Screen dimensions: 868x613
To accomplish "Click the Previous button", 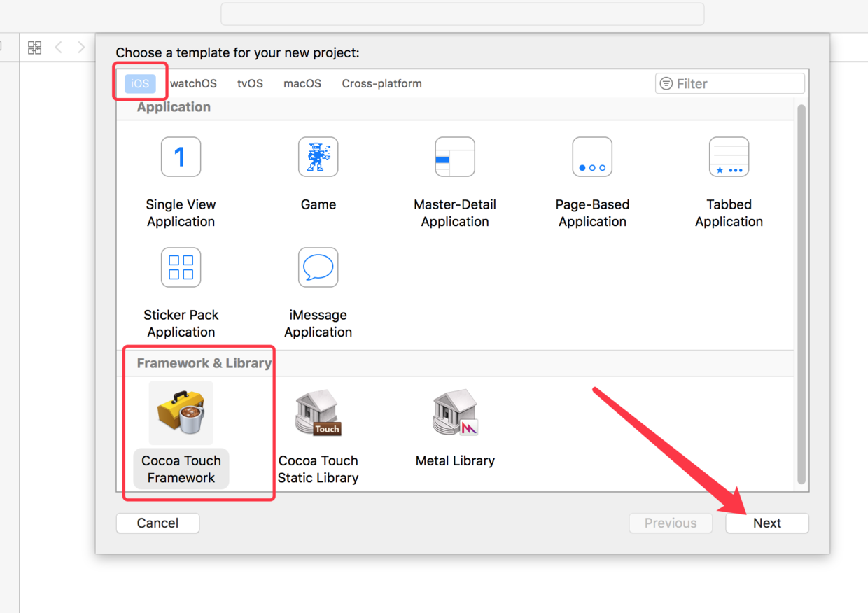I will pos(671,523).
